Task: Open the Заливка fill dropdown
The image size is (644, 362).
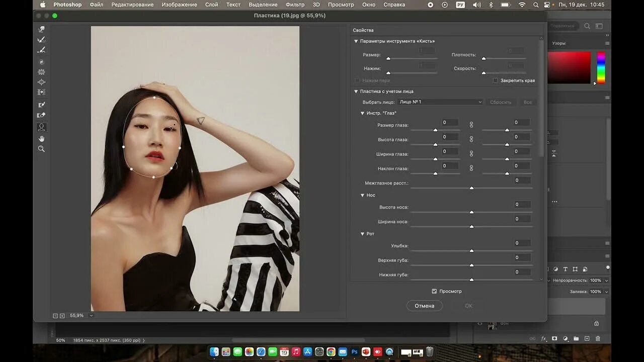Action: click(x=607, y=292)
